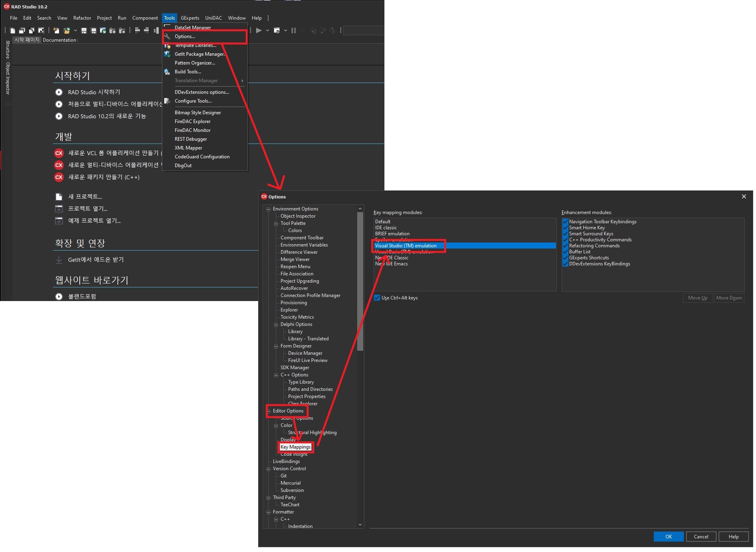The height and width of the screenshot is (552, 756).
Task: Click the Open Project toolbar icon
Action: pyautogui.click(x=103, y=30)
